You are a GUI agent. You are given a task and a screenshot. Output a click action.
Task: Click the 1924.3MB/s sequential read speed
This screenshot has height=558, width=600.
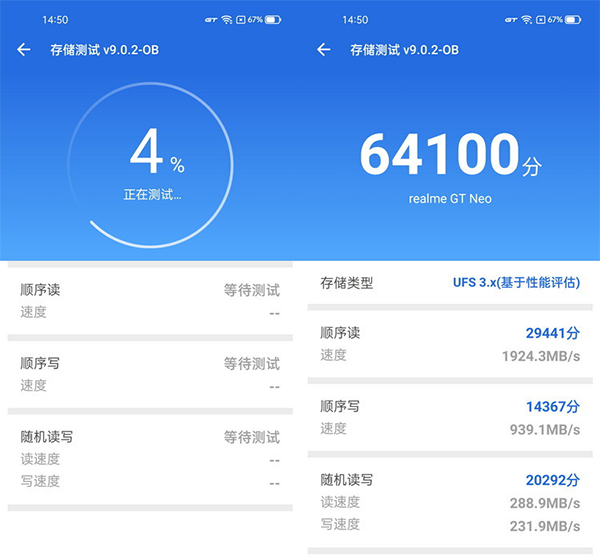point(540,355)
